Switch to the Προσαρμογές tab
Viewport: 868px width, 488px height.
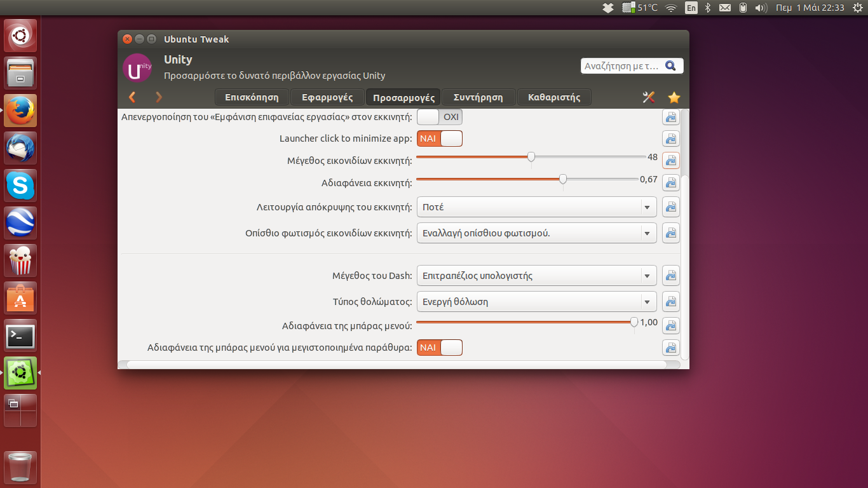[403, 97]
